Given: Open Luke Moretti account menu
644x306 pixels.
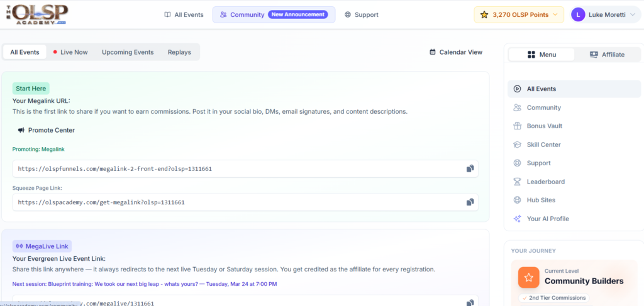Looking at the screenshot, I should [x=604, y=14].
